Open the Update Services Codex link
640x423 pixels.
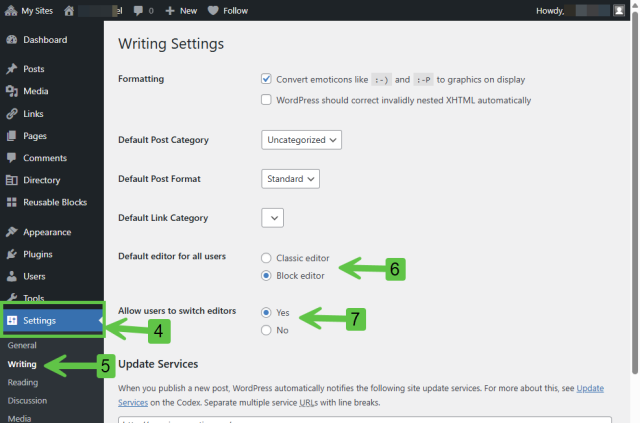point(590,388)
